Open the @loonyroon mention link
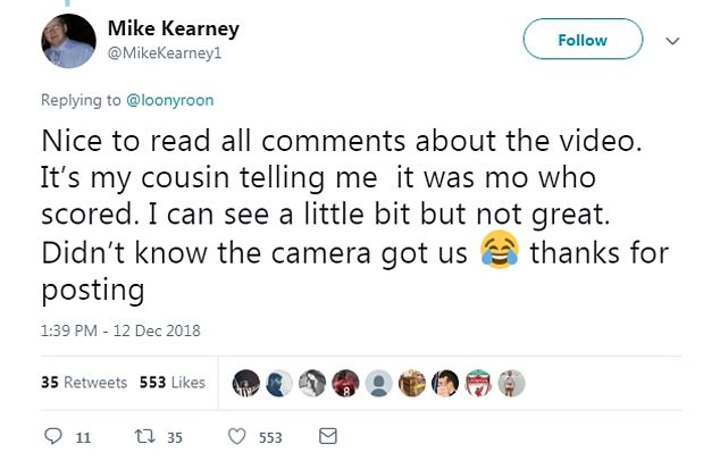Viewport: 720px width, 469px height. tap(170, 100)
